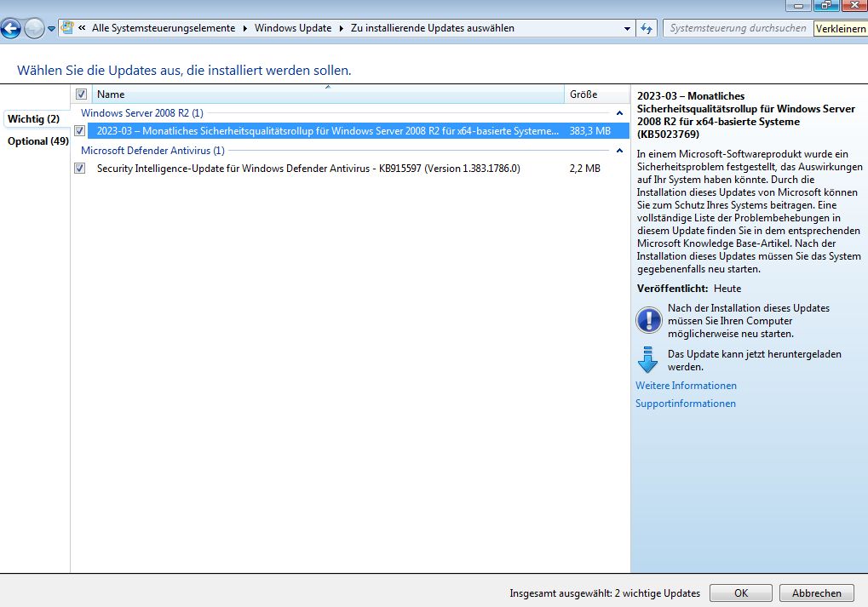This screenshot has height=607, width=868.
Task: Click the 383,3 MB size value
Action: (x=590, y=131)
